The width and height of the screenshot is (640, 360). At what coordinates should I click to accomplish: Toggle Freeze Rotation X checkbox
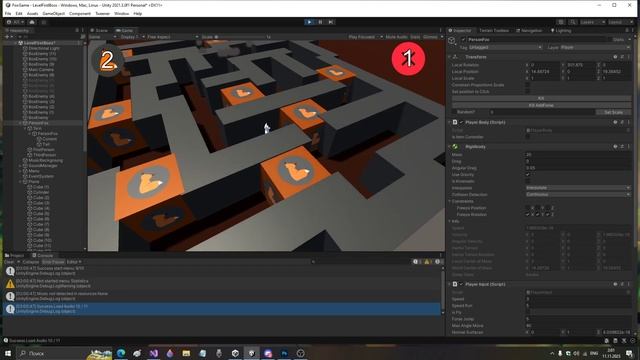527,214
